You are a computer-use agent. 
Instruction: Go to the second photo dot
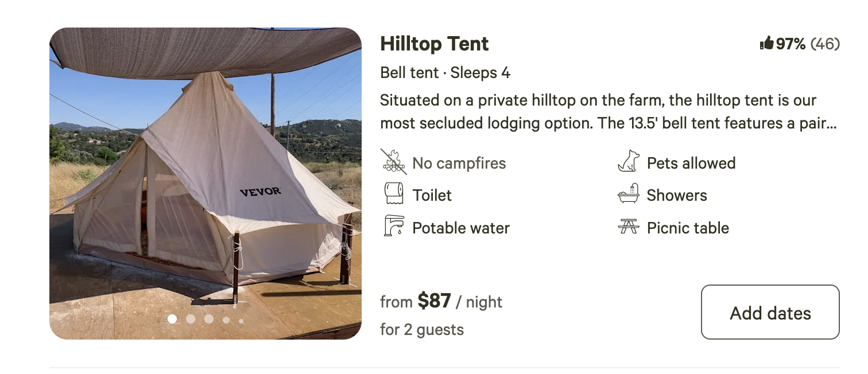(191, 319)
